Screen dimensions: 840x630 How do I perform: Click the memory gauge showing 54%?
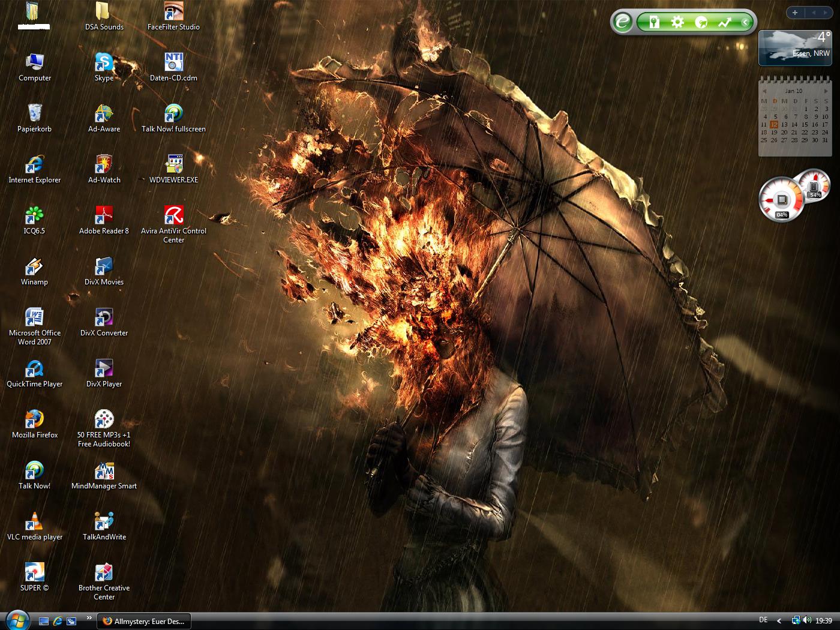(815, 184)
